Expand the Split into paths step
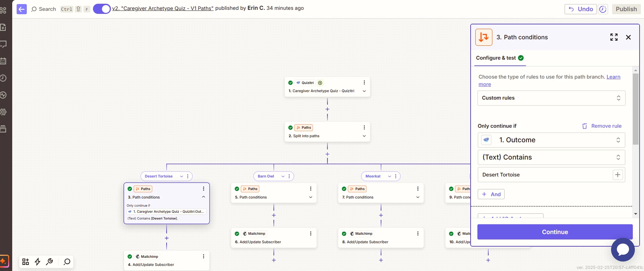The image size is (644, 271). [x=364, y=136]
